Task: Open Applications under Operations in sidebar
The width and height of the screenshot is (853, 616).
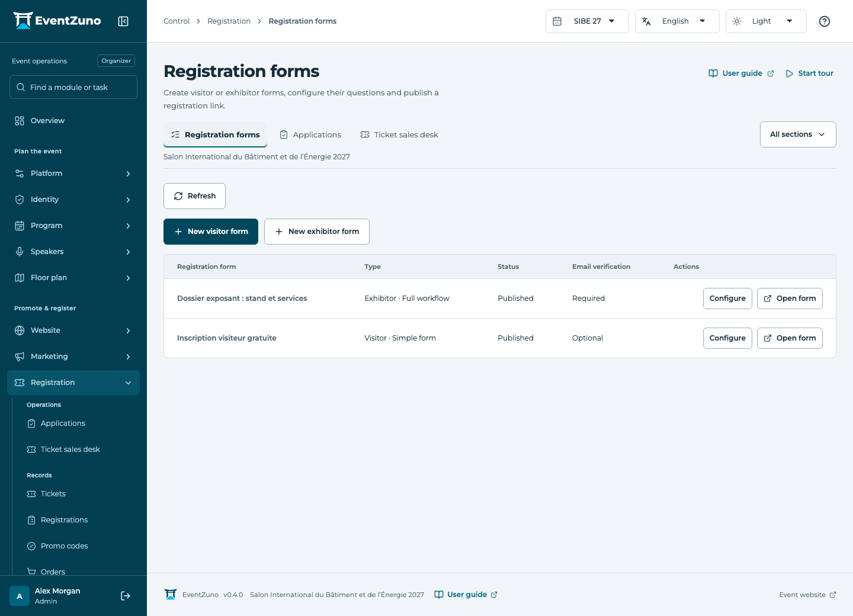Action: click(x=78, y=423)
